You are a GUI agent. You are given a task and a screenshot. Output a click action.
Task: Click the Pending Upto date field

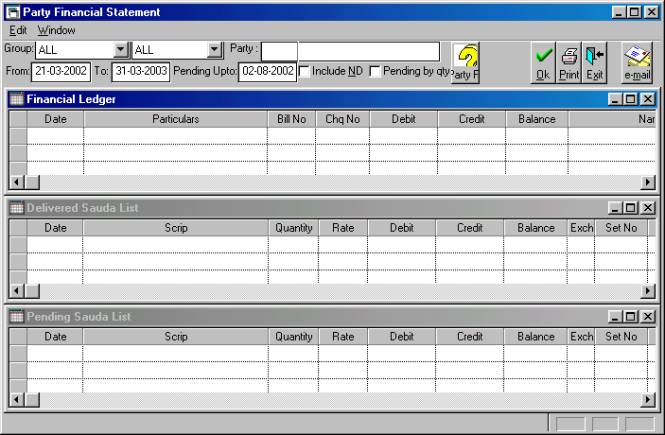pos(267,72)
